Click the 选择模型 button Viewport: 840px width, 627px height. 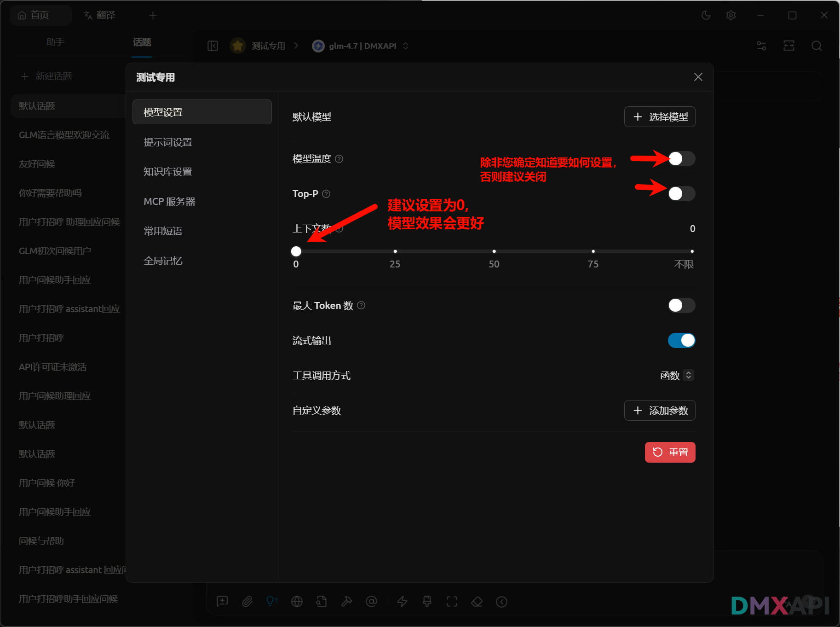[659, 117]
